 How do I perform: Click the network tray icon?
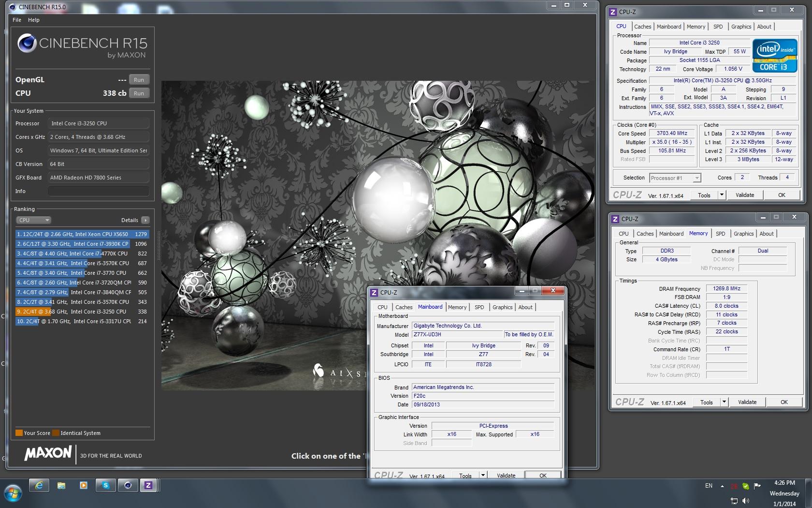click(734, 500)
